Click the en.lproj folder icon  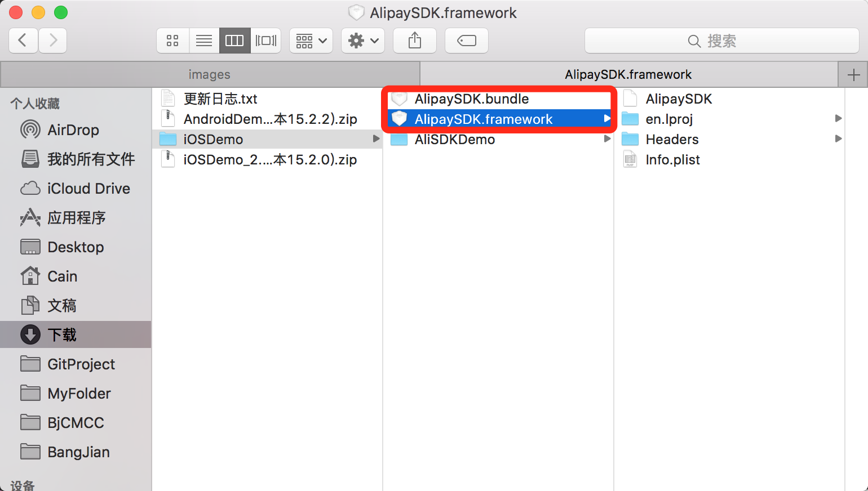(630, 119)
